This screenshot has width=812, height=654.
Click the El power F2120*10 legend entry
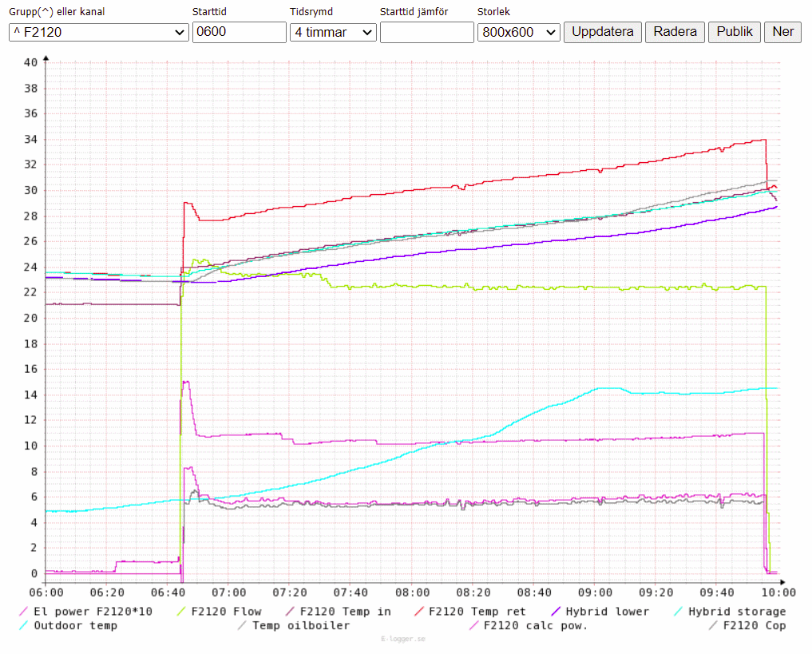93,612
